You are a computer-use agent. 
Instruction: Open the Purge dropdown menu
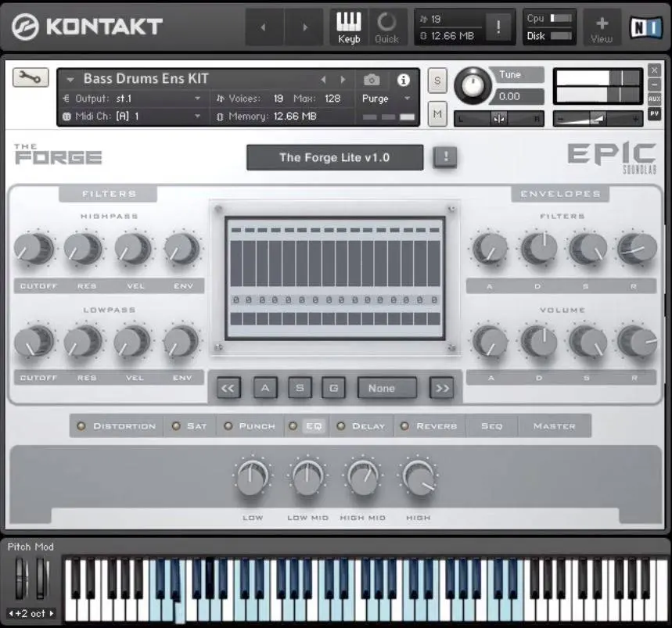386,99
